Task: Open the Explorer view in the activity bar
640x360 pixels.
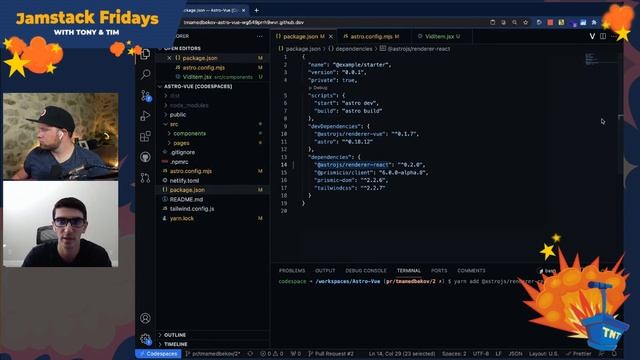Action: pyautogui.click(x=145, y=55)
